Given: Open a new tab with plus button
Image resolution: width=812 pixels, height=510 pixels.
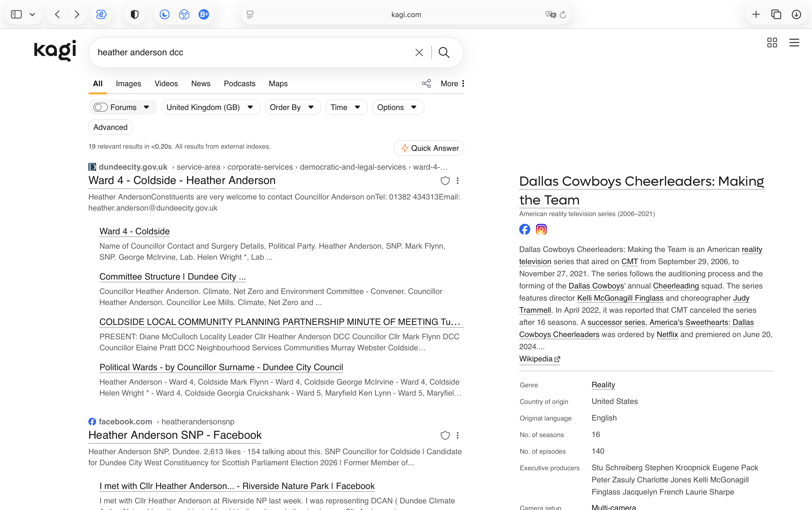Looking at the screenshot, I should coord(756,14).
